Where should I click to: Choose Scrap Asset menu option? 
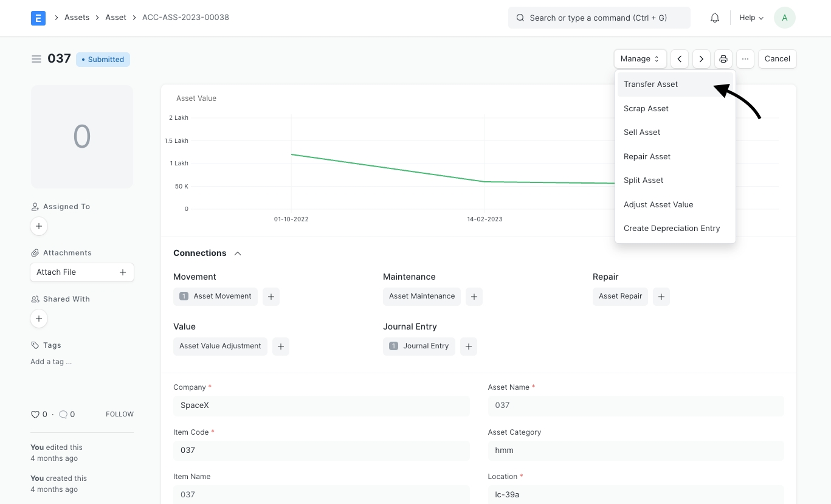pos(646,108)
